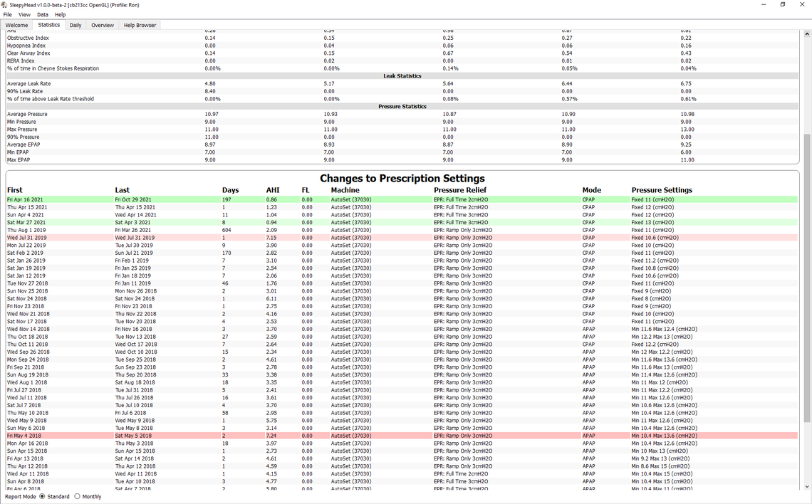Image resolution: width=812 pixels, height=504 pixels.
Task: Open the Help menu
Action: click(x=60, y=14)
